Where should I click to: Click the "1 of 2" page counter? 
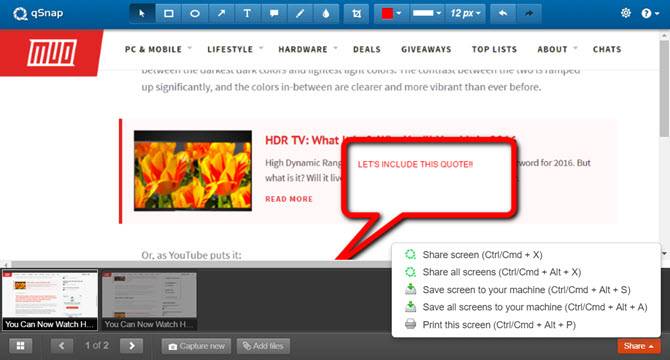pos(97,345)
